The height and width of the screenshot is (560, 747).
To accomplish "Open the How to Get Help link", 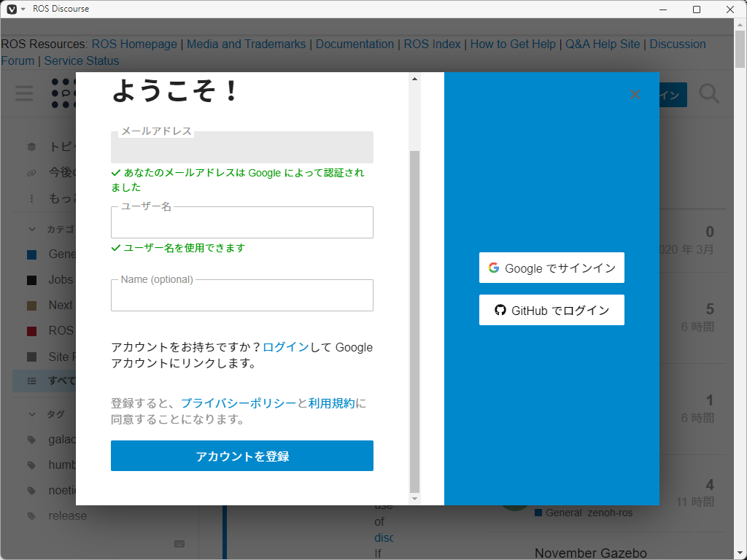I will point(513,44).
